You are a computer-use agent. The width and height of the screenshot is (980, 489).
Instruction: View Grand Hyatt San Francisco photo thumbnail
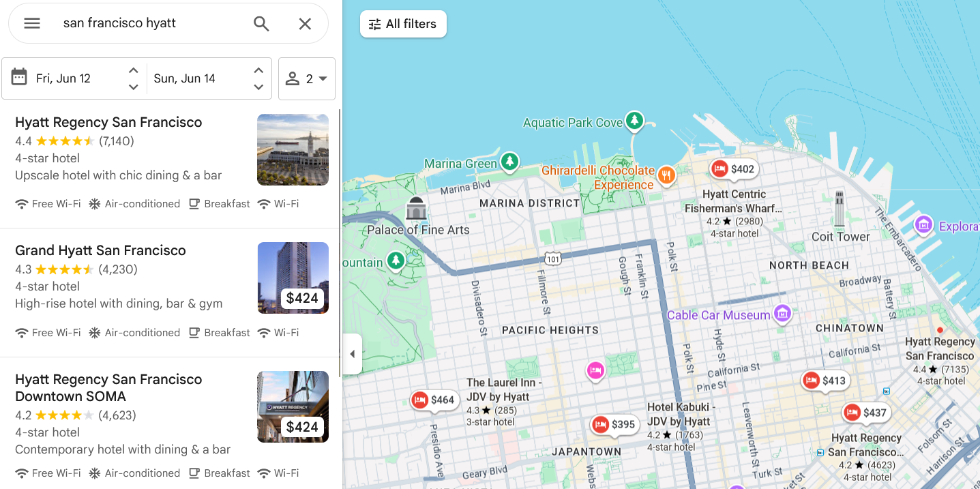[293, 278]
